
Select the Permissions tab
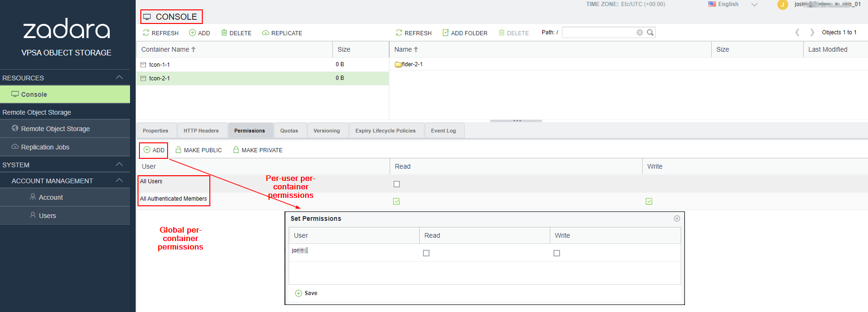click(250, 131)
